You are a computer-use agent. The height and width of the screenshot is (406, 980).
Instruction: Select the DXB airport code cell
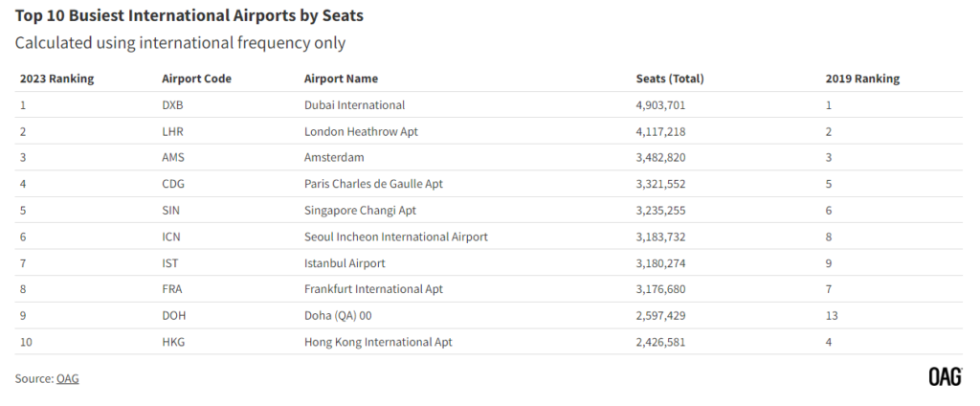click(x=172, y=105)
